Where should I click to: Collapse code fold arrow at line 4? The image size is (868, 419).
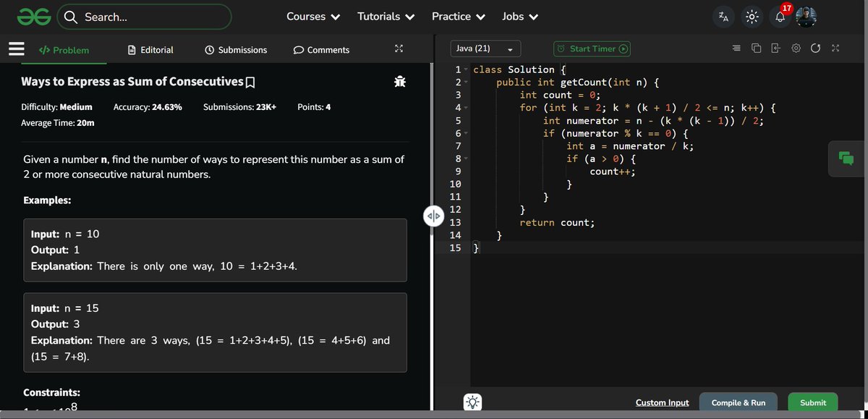pos(467,108)
